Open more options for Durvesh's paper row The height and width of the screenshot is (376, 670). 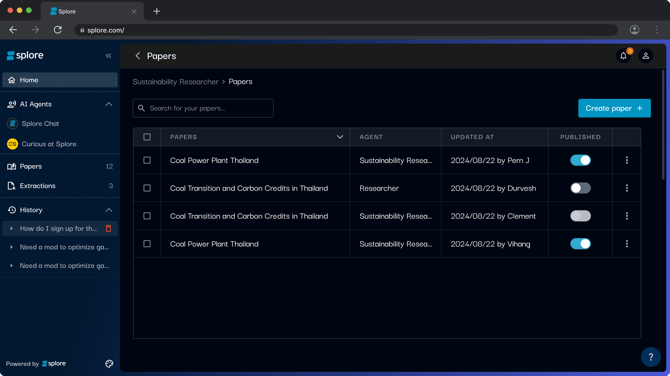(626, 188)
